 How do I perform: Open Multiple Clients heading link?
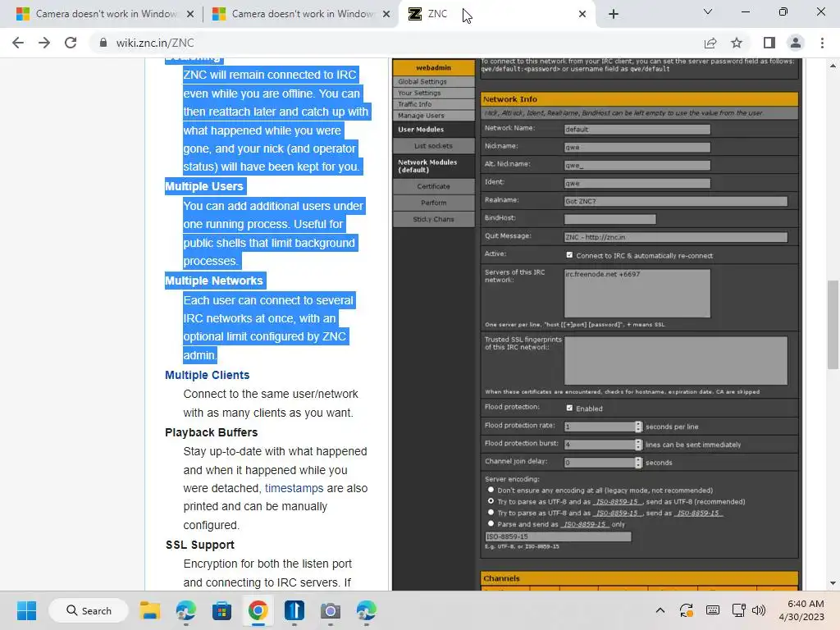208,375
